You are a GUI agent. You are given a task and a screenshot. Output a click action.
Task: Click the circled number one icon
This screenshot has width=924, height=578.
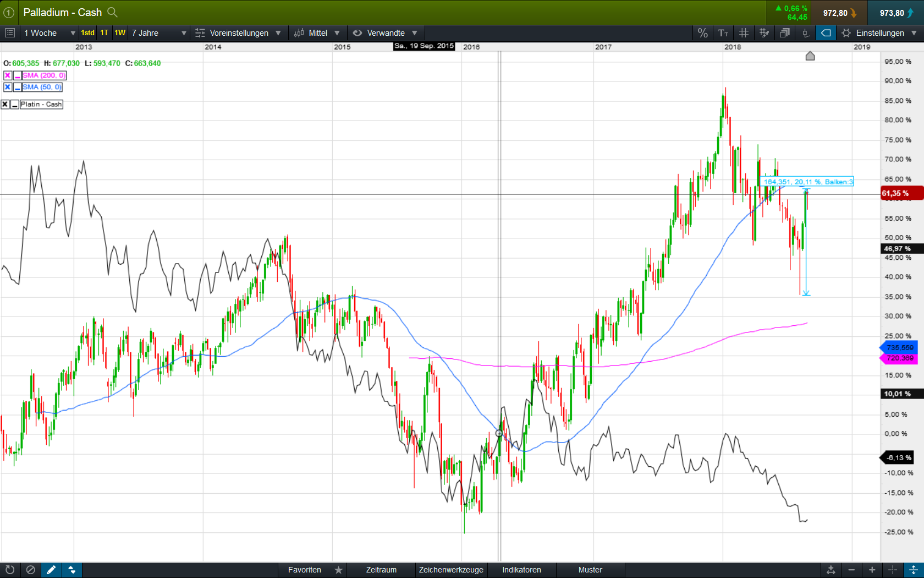click(9, 12)
